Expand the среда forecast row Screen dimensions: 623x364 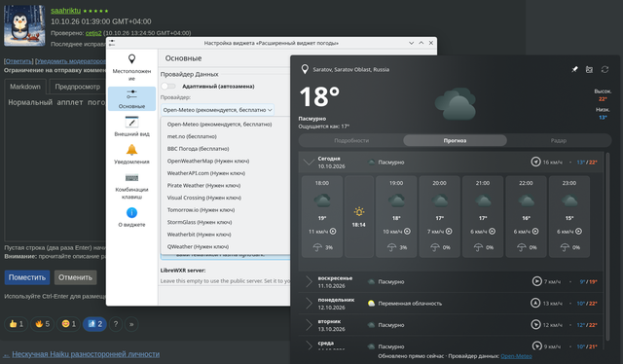click(x=309, y=345)
